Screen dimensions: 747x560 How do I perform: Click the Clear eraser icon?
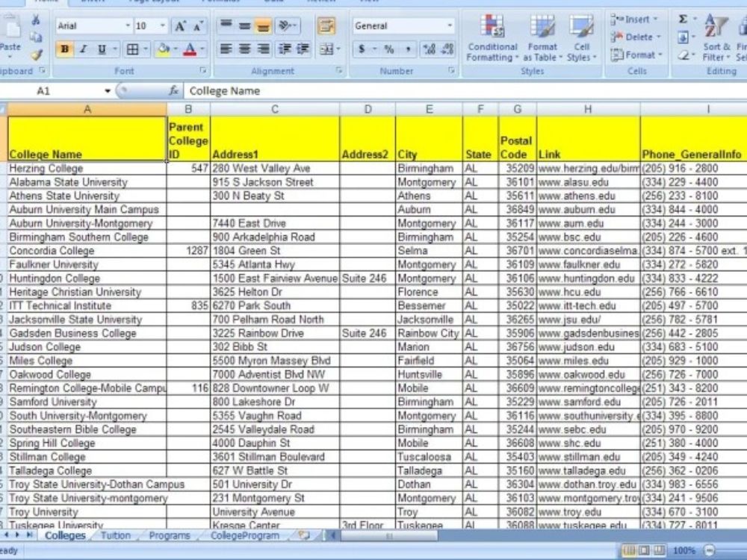coord(684,55)
